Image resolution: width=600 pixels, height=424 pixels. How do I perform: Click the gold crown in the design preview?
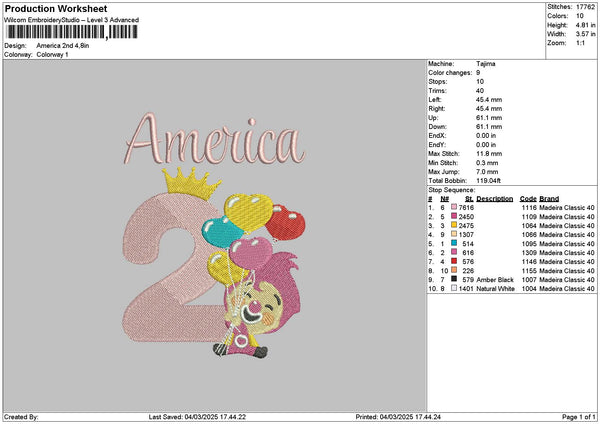click(191, 184)
